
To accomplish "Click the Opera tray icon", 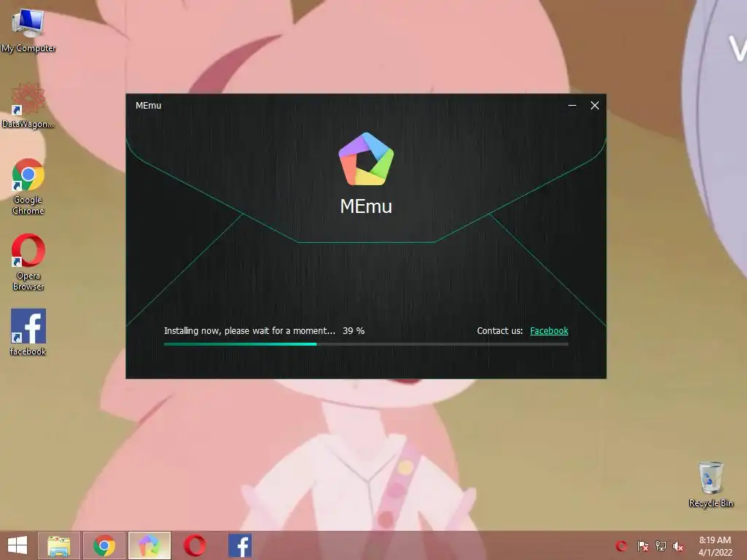I will tap(622, 545).
